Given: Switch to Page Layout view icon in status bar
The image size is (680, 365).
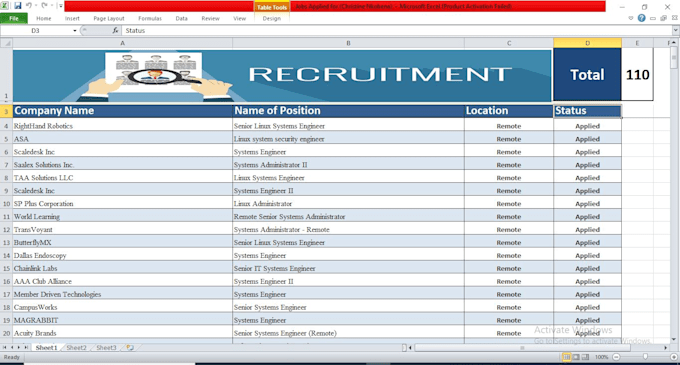Looking at the screenshot, I should (576, 357).
